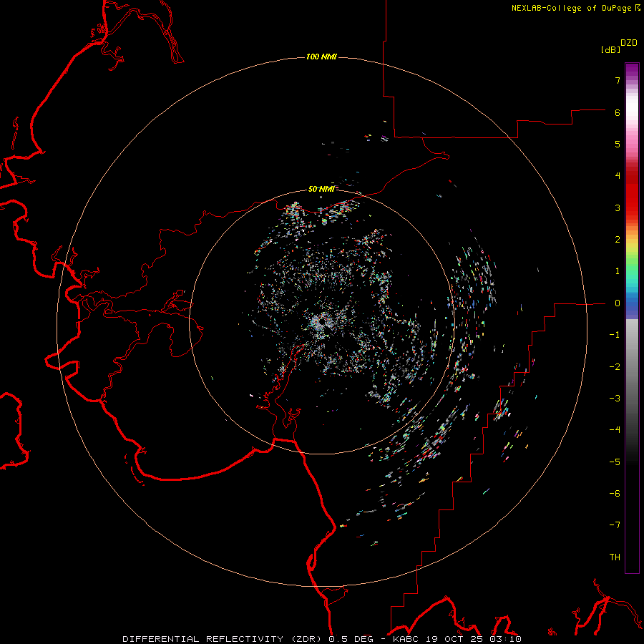Click the 5 value on color scale
Screen dimensions: 644x644
tap(618, 144)
